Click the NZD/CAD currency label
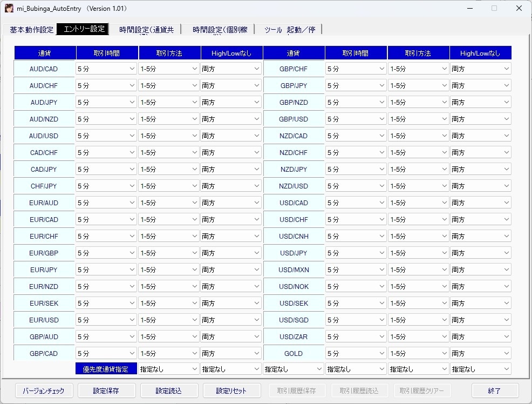 pos(294,136)
